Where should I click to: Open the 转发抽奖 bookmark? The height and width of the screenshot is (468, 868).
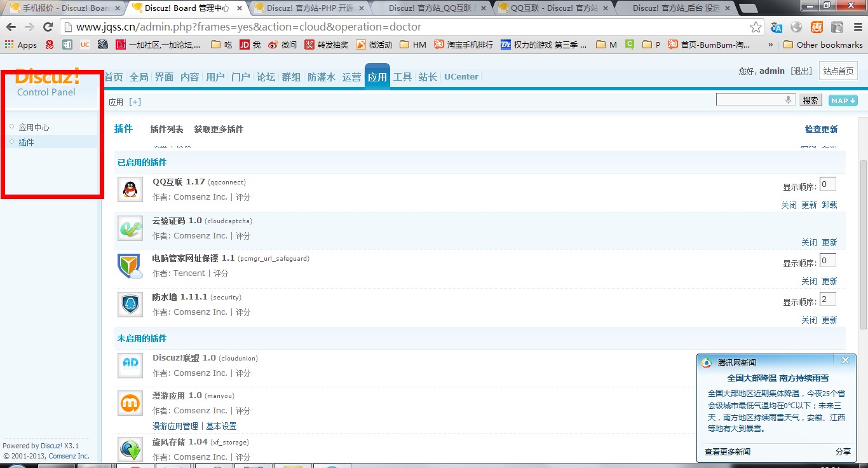(x=326, y=45)
